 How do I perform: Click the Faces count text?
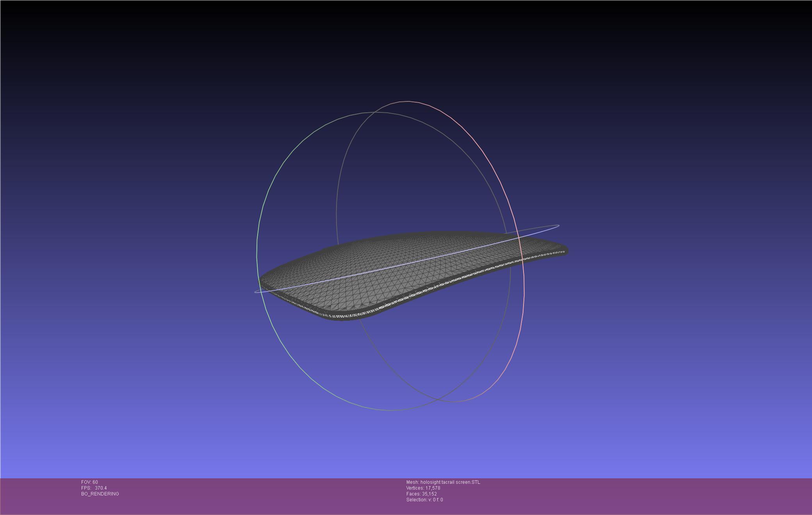click(x=422, y=494)
